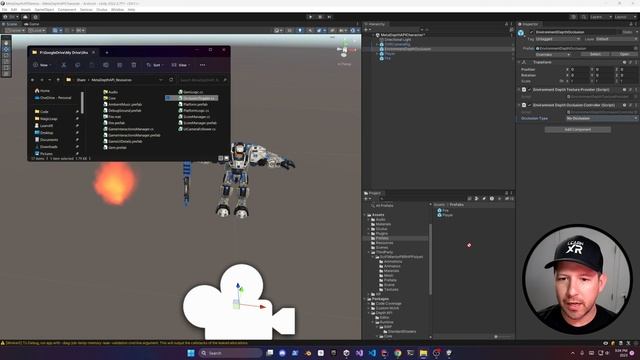Click the Inspector lock icon
This screenshot has width=640, height=360.
[x=631, y=24]
